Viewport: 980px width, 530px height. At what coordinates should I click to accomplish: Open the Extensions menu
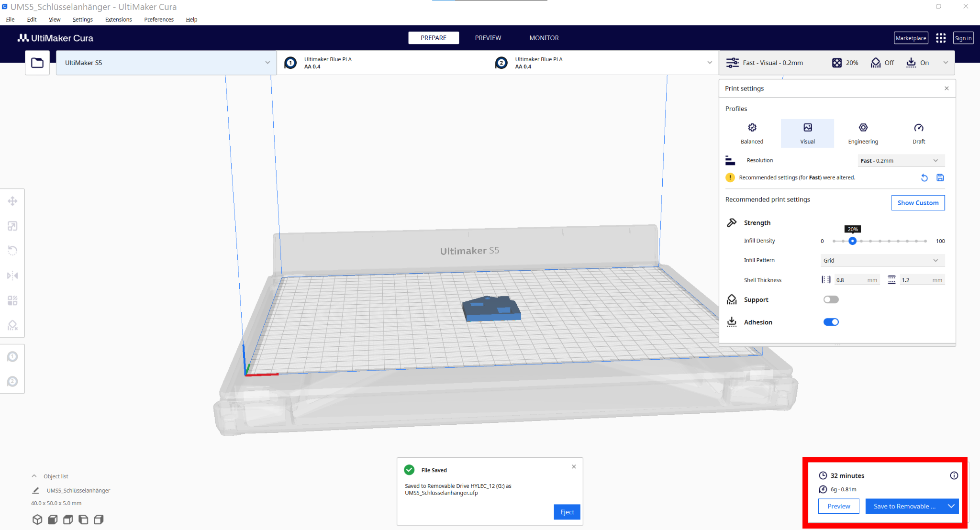point(118,20)
